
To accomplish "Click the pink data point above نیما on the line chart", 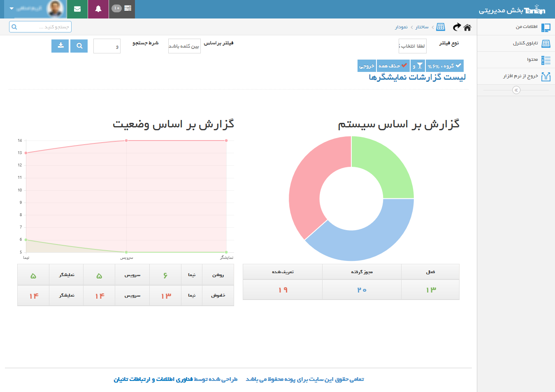I will click(26, 153).
